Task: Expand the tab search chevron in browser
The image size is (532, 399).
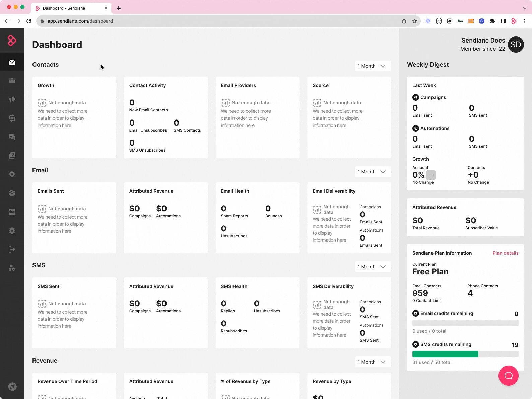Action: click(525, 8)
